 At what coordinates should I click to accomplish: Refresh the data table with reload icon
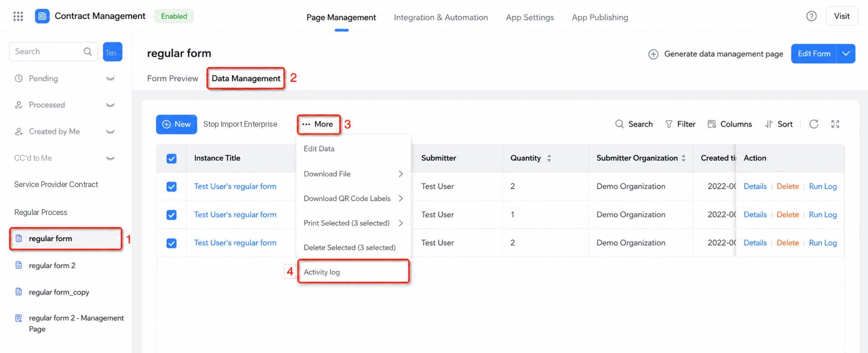tap(813, 124)
